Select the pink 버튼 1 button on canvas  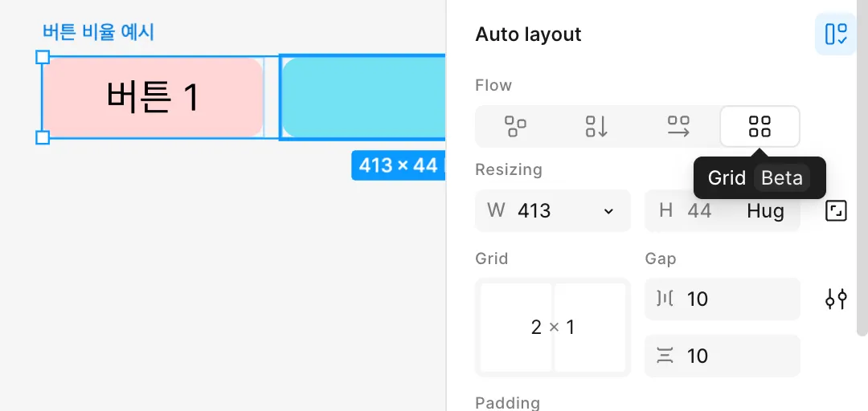tap(153, 96)
